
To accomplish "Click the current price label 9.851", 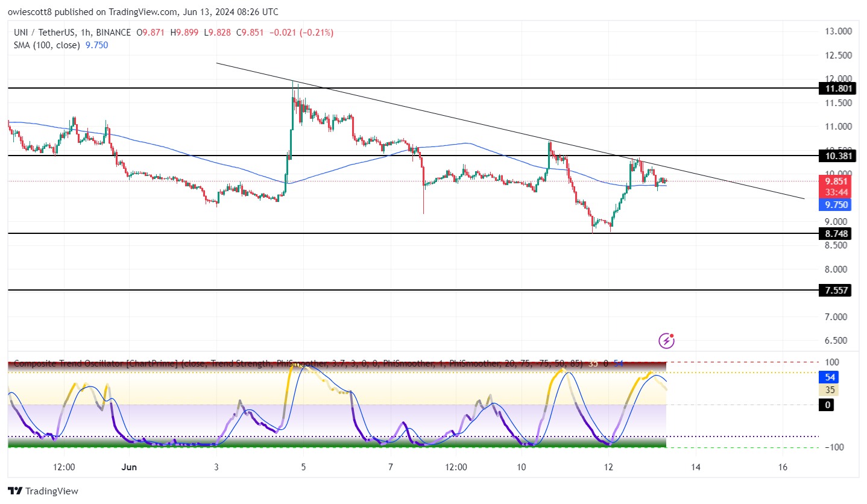I will click(x=834, y=181).
